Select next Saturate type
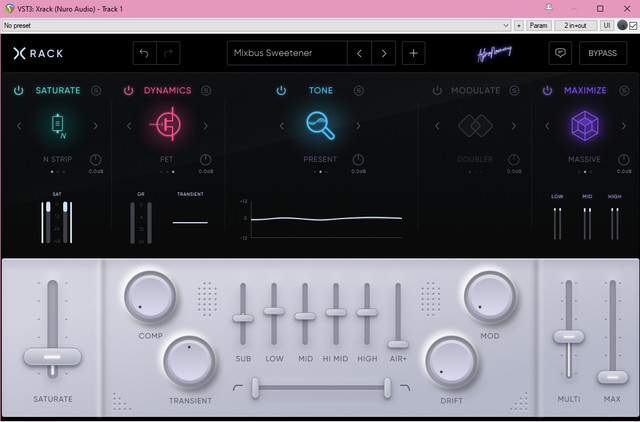The width and height of the screenshot is (640, 422). [x=96, y=126]
